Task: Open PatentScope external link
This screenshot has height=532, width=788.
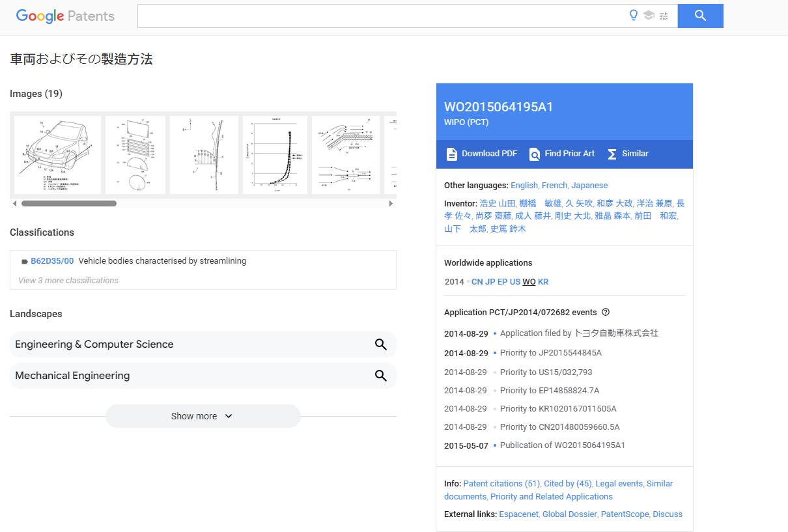Action: tap(625, 514)
